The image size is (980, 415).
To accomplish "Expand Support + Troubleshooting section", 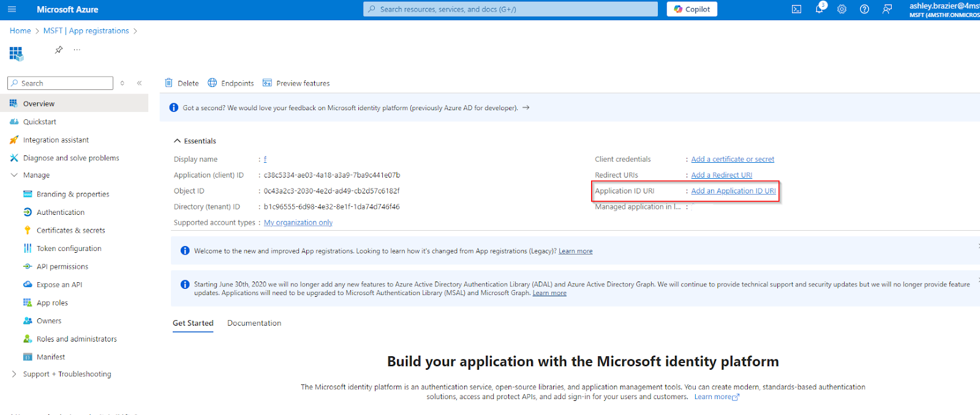I will pos(14,374).
